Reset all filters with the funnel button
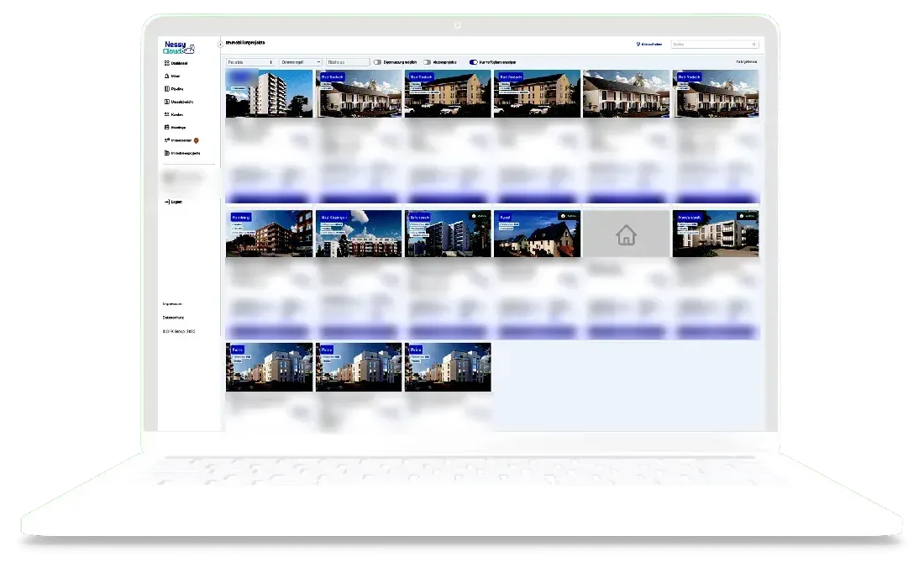The width and height of the screenshot is (924, 563). click(x=648, y=45)
